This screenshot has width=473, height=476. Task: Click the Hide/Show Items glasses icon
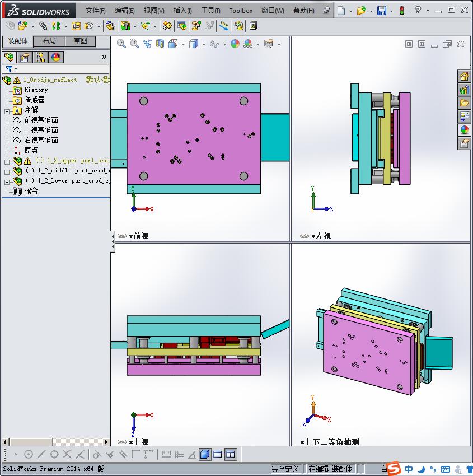214,44
